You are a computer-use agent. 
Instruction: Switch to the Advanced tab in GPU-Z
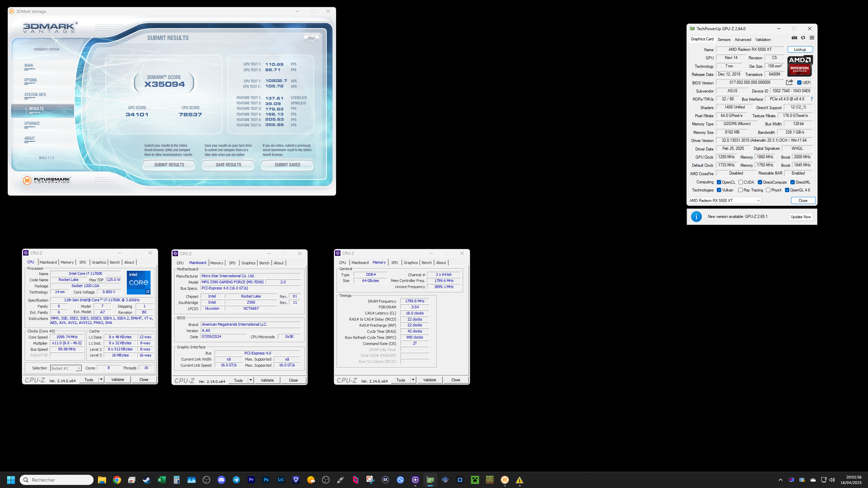pos(743,40)
